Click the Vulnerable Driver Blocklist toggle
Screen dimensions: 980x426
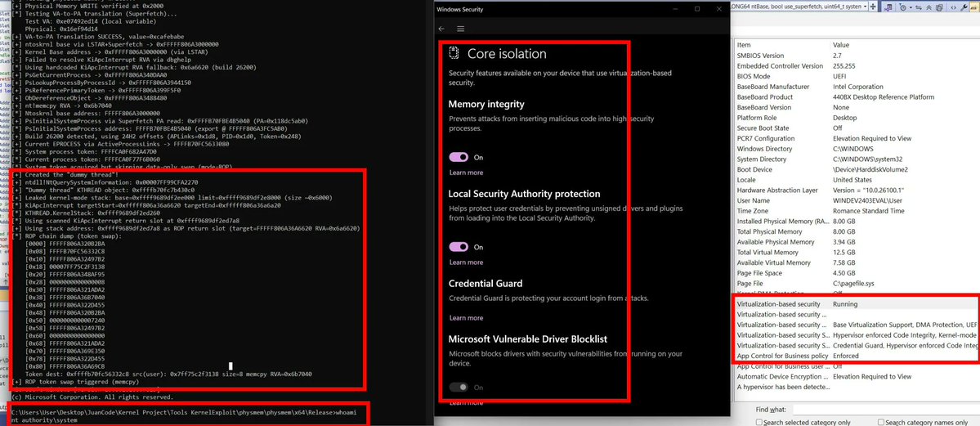(x=459, y=388)
